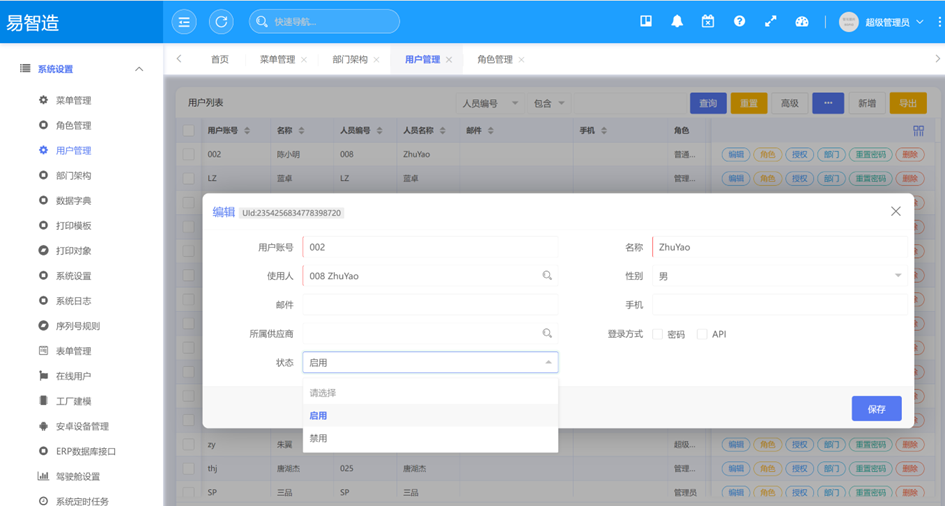Open the notifications bell icon
The height and width of the screenshot is (506, 945).
point(677,21)
